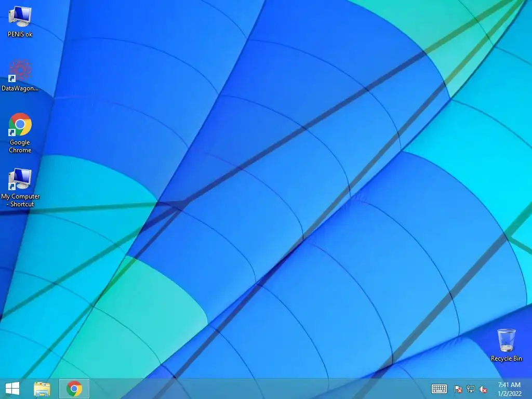
Task: Open Action Center flag icon
Action: tap(458, 389)
